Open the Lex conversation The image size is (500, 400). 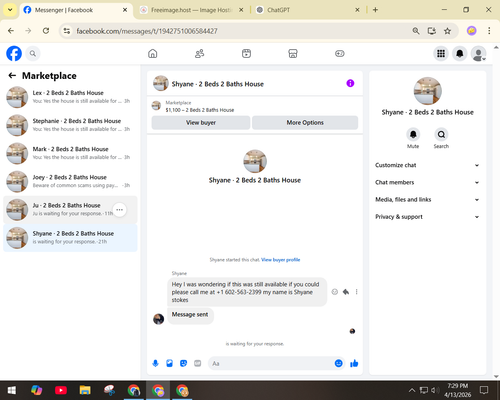tap(70, 97)
